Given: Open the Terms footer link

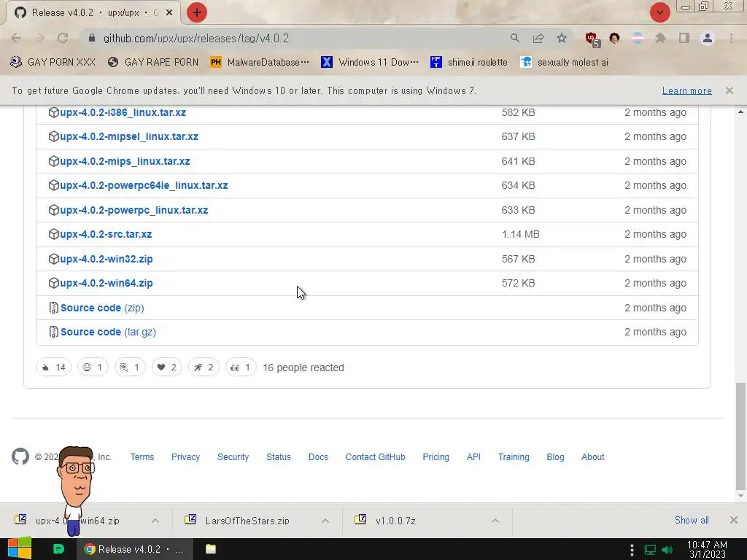Looking at the screenshot, I should pyautogui.click(x=142, y=456).
